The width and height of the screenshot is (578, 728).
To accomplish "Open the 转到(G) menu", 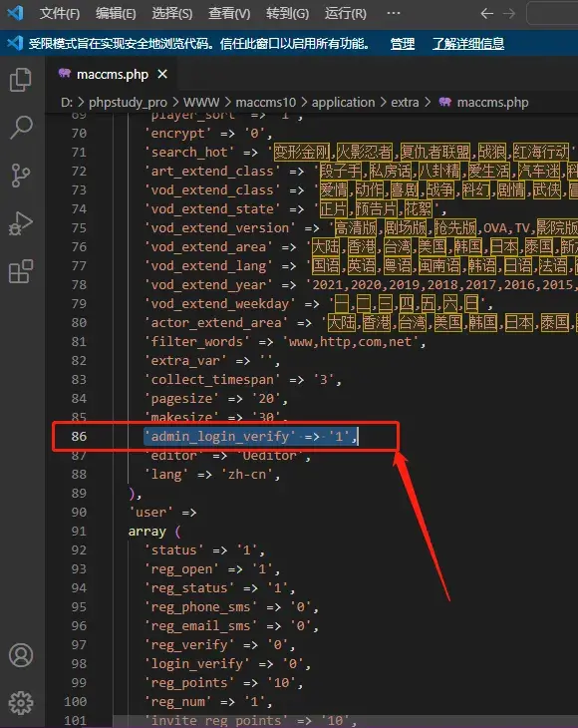I will 287,14.
